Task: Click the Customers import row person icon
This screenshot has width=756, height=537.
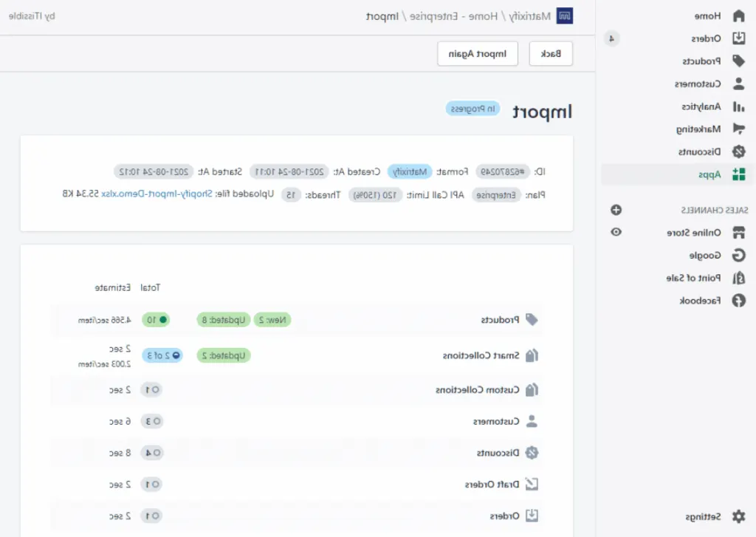Action: click(532, 421)
